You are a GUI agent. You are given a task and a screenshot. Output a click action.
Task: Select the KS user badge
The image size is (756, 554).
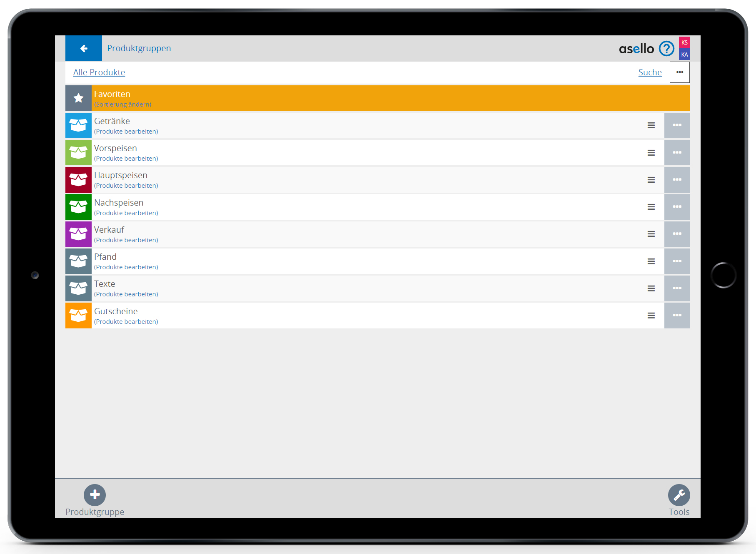[684, 42]
